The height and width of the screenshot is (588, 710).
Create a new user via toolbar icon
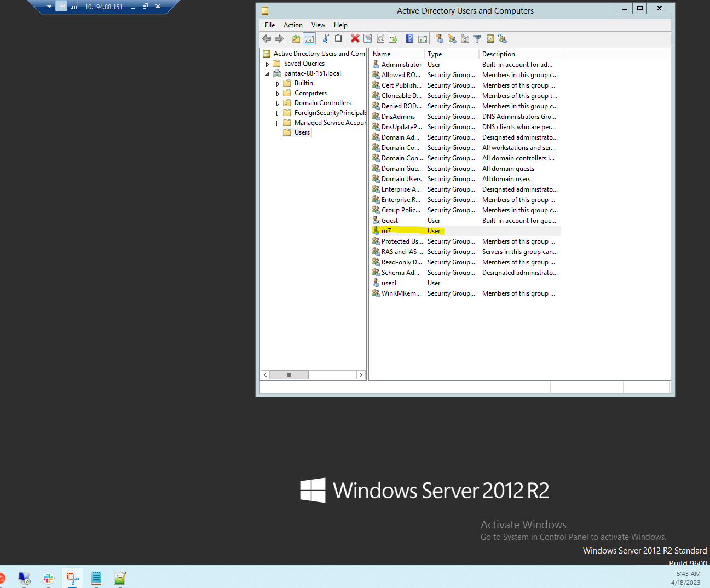click(439, 38)
